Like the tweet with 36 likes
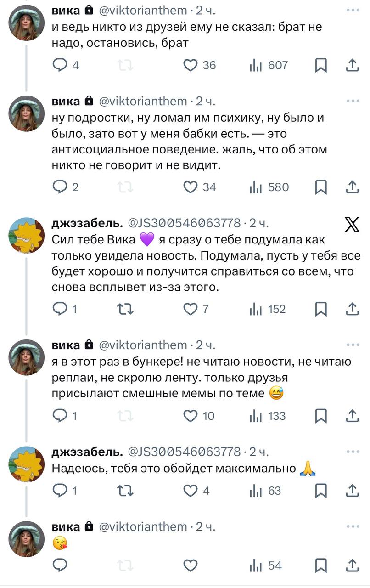The image size is (370, 588). coord(191,65)
